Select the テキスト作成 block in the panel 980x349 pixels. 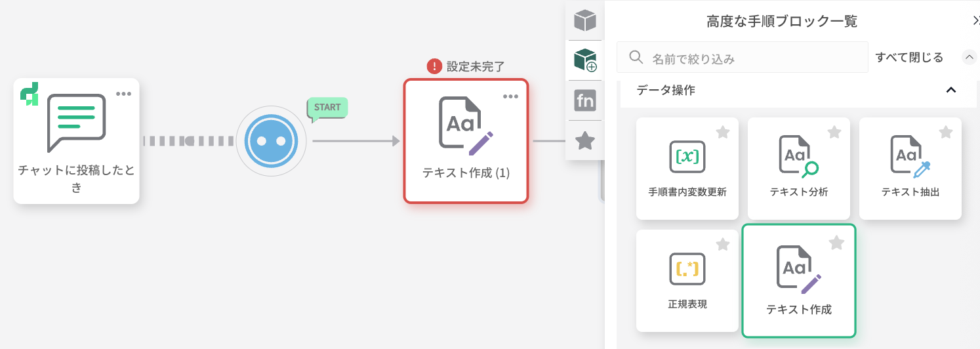click(x=798, y=280)
